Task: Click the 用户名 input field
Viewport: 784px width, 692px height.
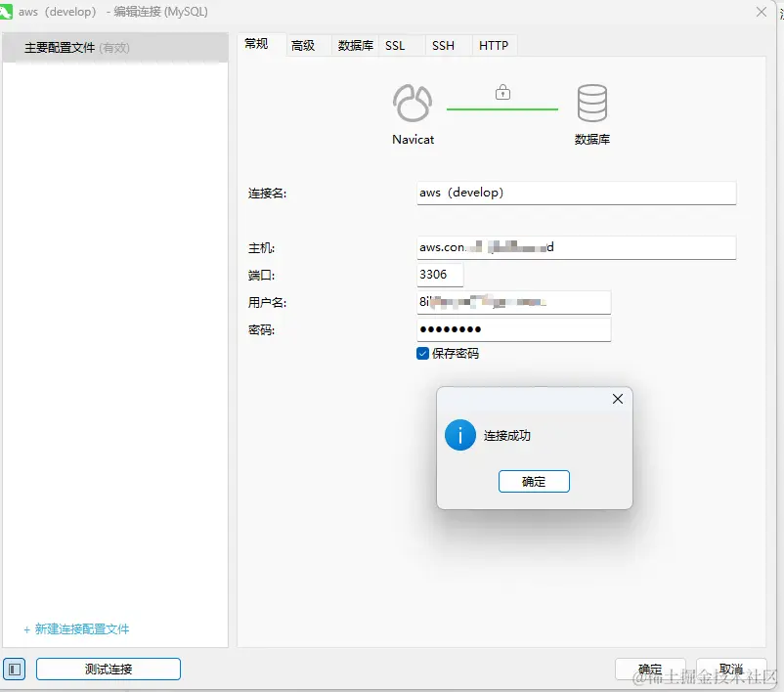Action: [x=513, y=302]
